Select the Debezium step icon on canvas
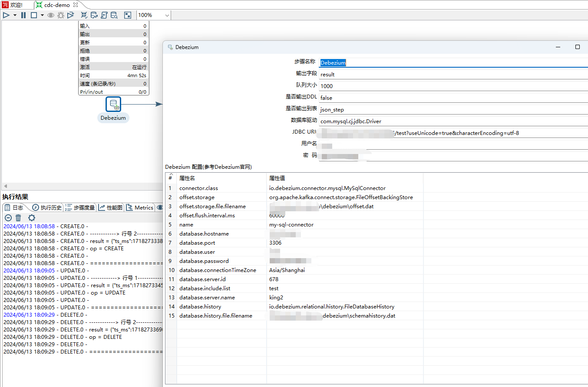Viewport: 588px width, 387px height. pos(113,105)
